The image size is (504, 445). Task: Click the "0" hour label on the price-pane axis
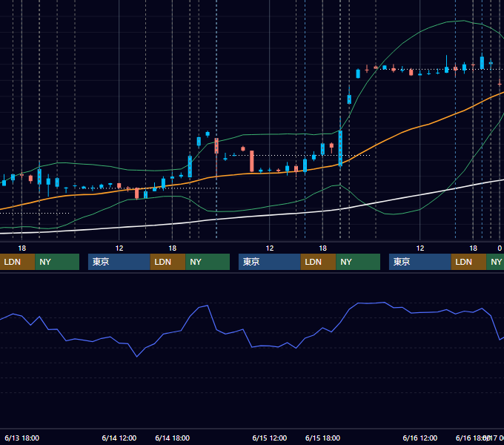tap(500, 248)
